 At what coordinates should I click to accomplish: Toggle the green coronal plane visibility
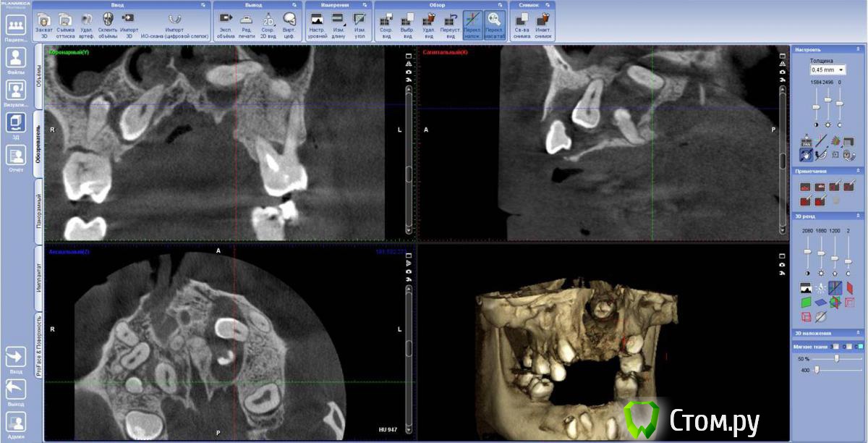coord(806,303)
